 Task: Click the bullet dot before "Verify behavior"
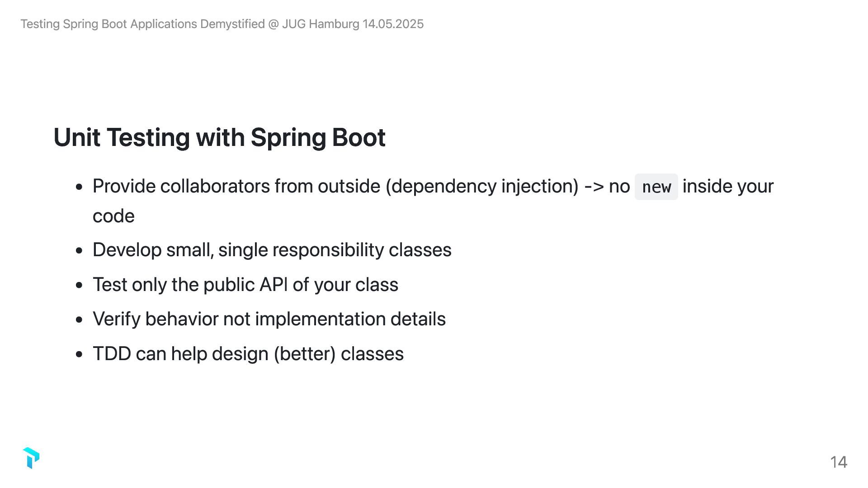pyautogui.click(x=80, y=319)
